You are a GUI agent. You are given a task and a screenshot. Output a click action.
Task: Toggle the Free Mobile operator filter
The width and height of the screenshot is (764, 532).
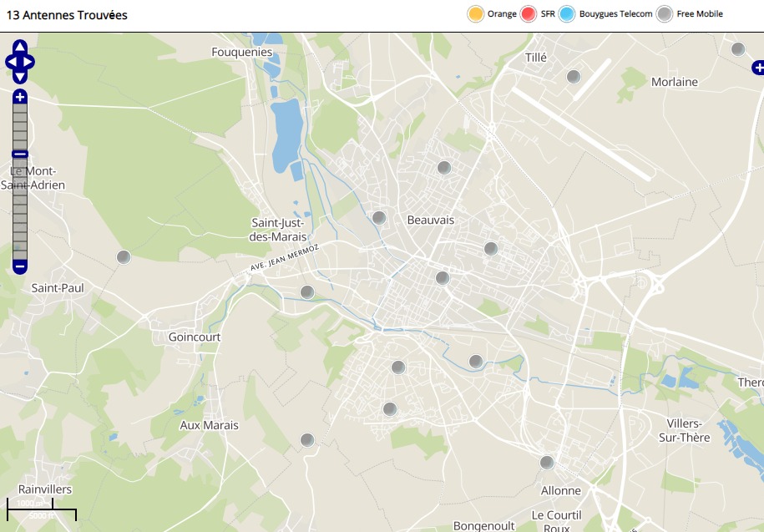pyautogui.click(x=665, y=13)
